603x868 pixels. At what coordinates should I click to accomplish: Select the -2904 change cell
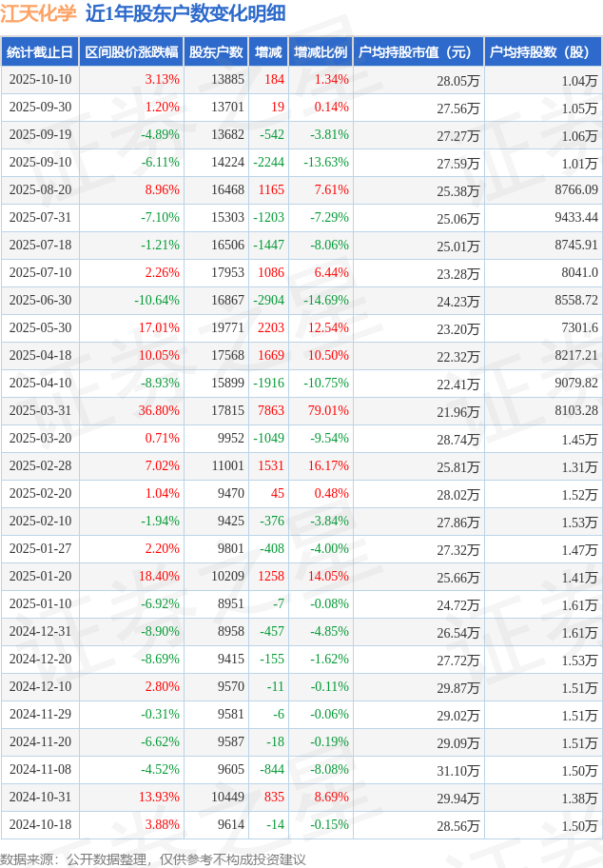tap(269, 301)
